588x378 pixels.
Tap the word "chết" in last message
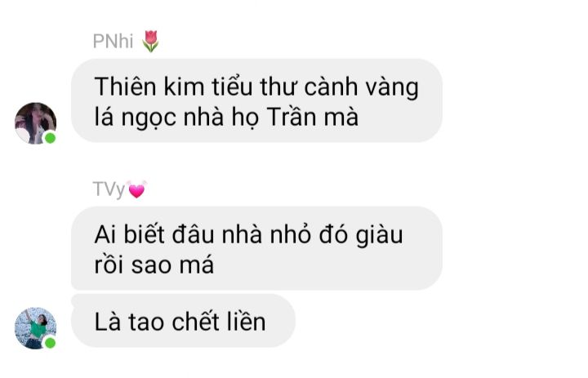[195, 322]
